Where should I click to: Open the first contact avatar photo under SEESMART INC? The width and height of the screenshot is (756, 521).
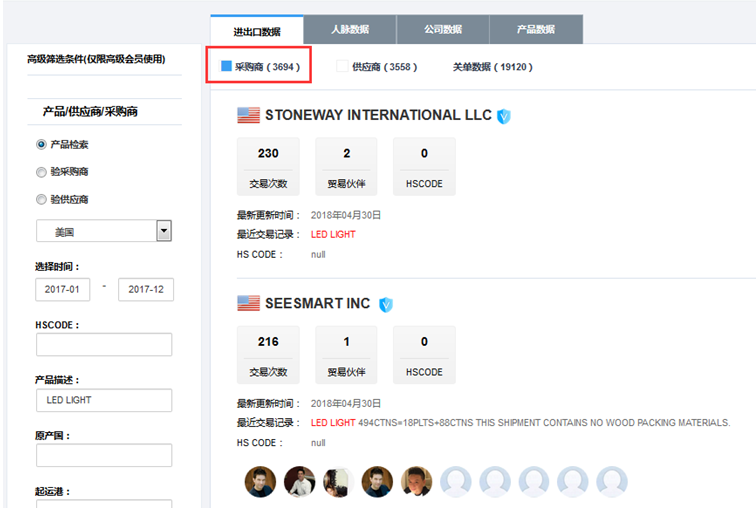(x=260, y=481)
